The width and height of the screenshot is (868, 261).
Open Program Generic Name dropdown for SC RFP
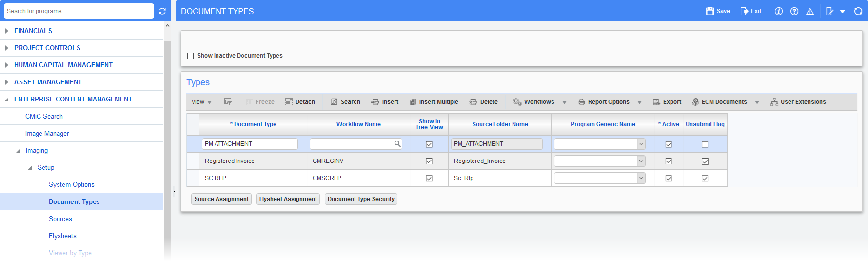(x=641, y=178)
